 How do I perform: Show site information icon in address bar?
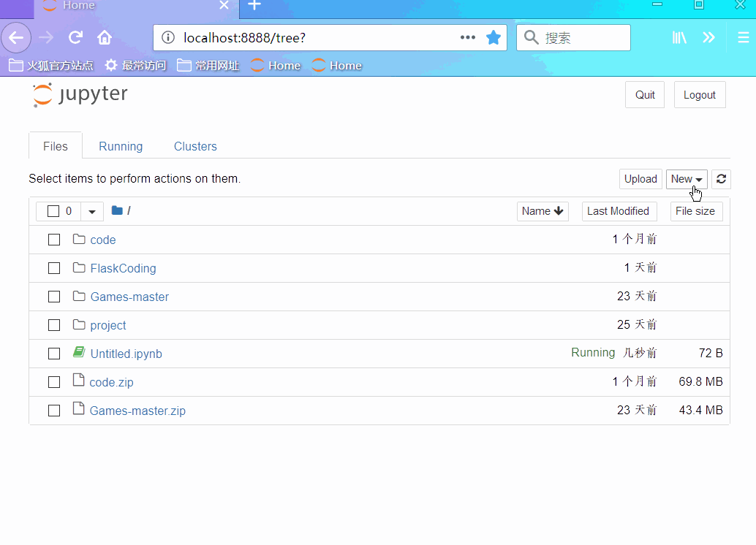point(167,37)
